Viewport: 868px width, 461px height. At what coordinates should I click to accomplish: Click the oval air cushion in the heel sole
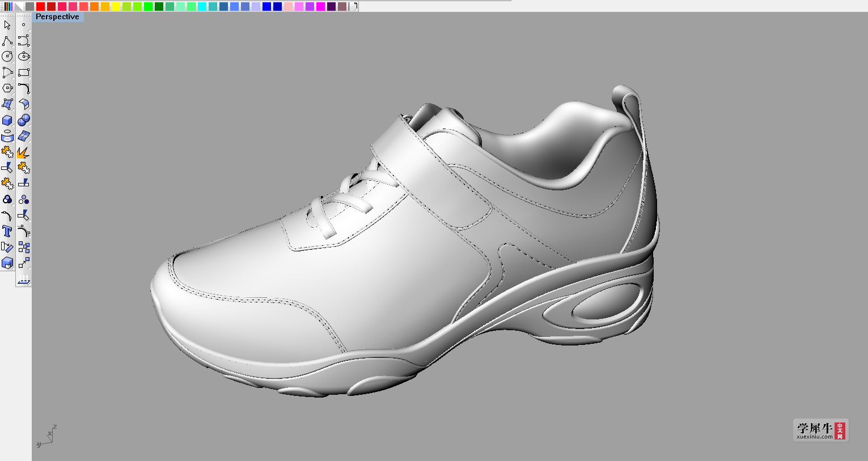pos(606,301)
